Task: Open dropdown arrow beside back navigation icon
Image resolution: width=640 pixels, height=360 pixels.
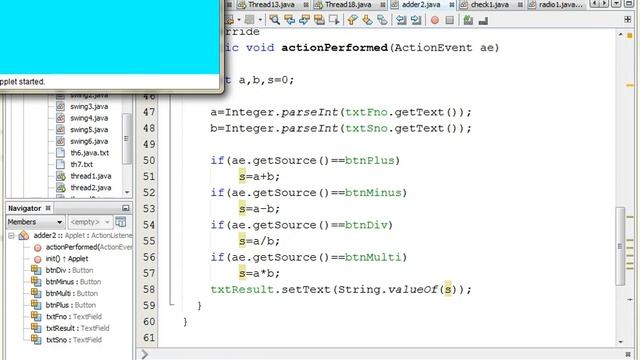Action: 239,20
